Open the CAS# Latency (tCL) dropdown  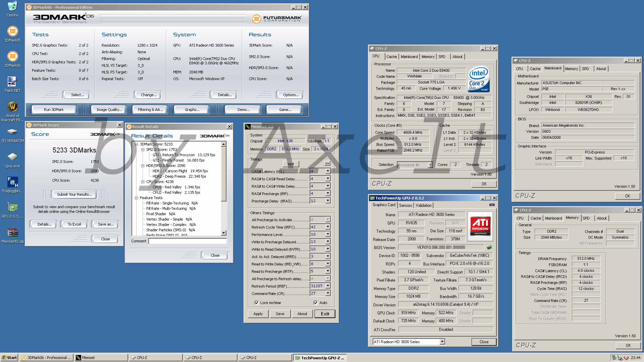pyautogui.click(x=328, y=171)
